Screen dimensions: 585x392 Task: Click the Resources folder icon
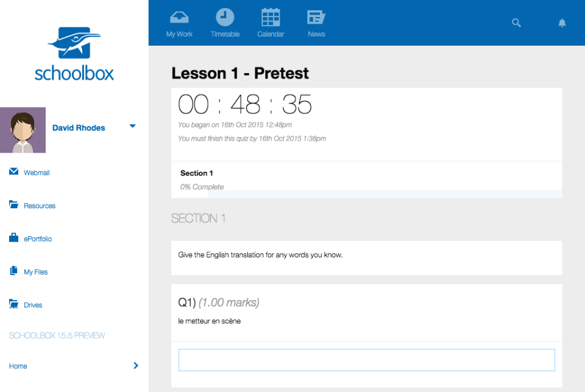click(x=13, y=205)
